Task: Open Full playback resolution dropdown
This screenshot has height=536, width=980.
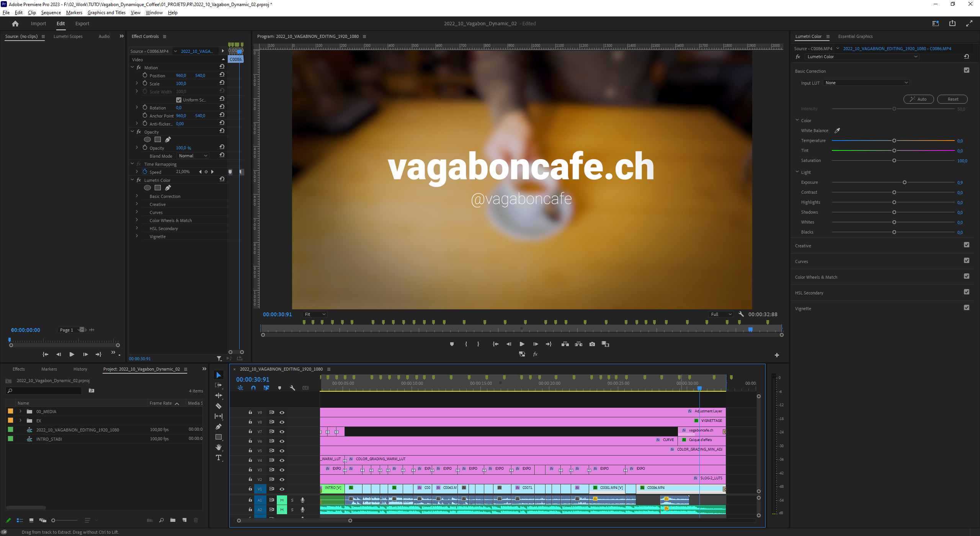Action: pos(721,314)
